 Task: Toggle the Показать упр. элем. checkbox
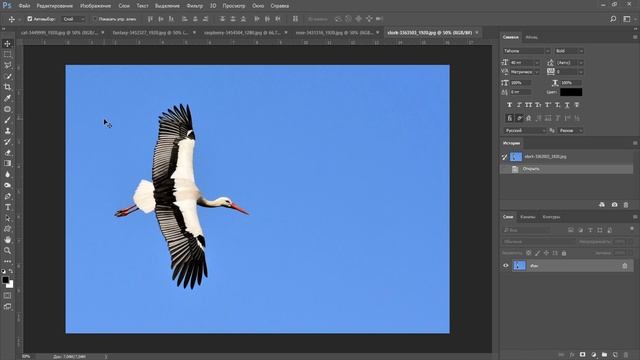tap(95, 19)
